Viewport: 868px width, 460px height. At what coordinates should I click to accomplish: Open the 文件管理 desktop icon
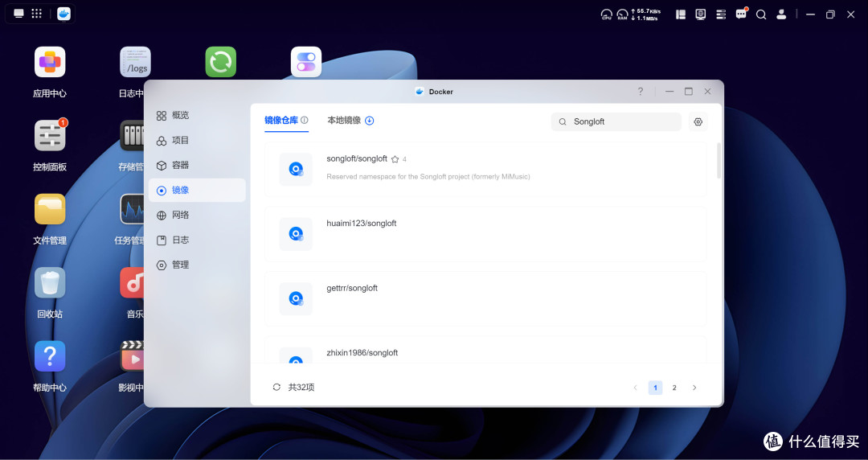[x=50, y=209]
